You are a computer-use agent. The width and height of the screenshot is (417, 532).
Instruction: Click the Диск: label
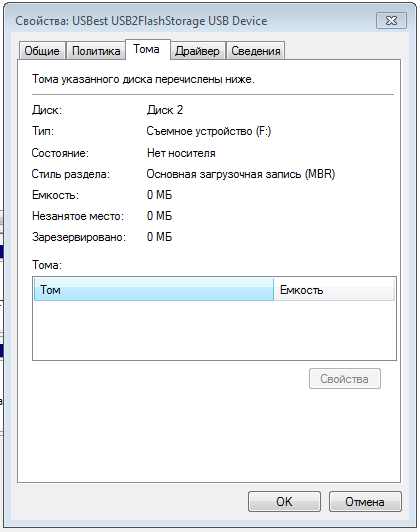pyautogui.click(x=47, y=110)
